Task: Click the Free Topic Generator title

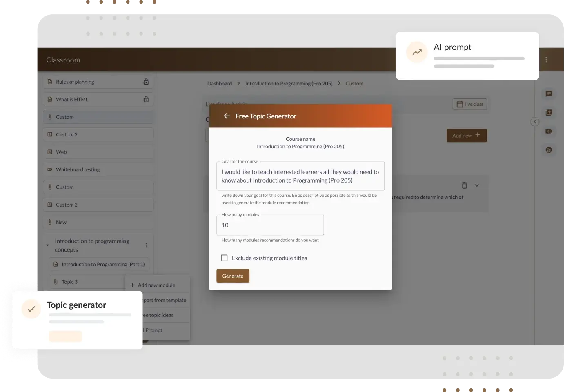Action: click(x=266, y=116)
